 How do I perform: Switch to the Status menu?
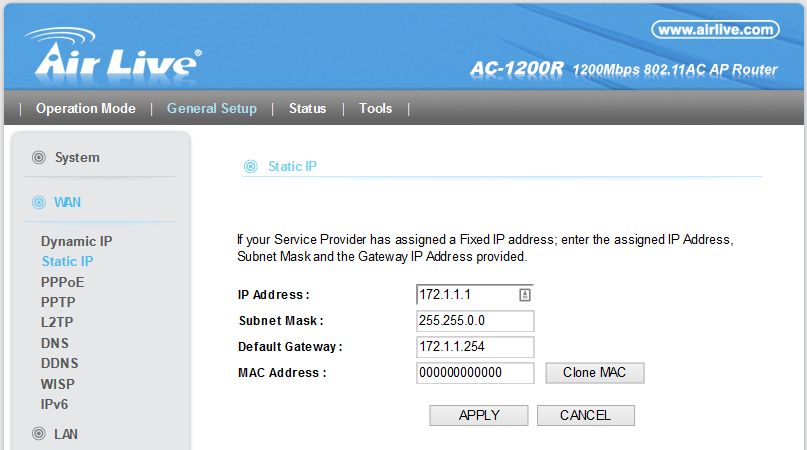307,109
